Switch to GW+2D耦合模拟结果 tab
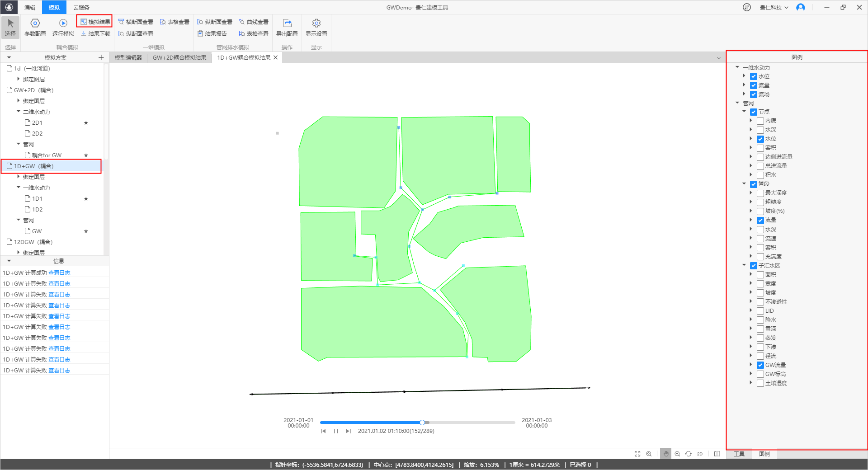The image size is (868, 470). 179,58
